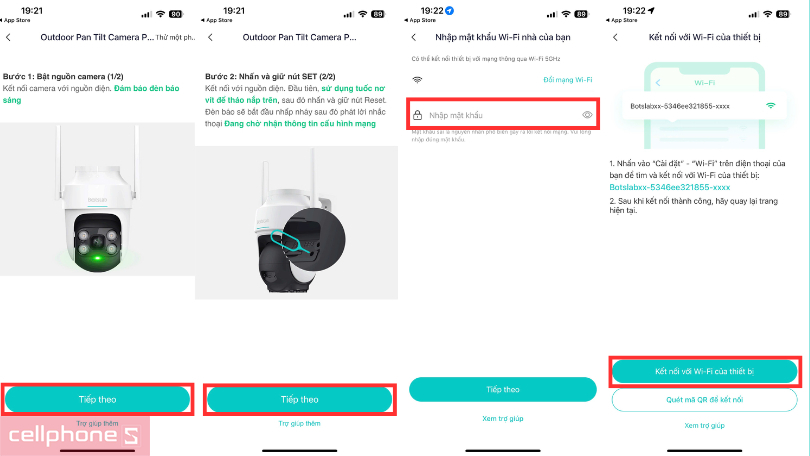Viewport: 810px width, 456px height.
Task: Tap back arrow on camera step 2 screen
Action: [210, 37]
